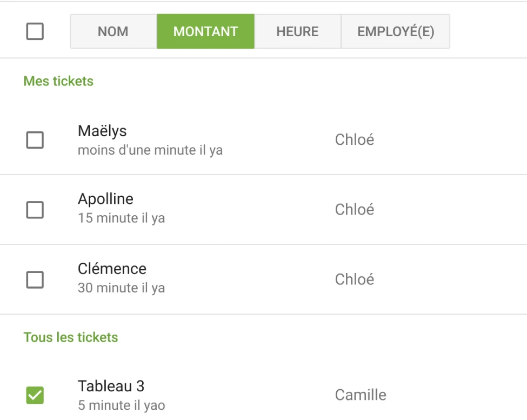The width and height of the screenshot is (527, 420).
Task: Click the Tous les tickets section header
Action: pos(70,337)
